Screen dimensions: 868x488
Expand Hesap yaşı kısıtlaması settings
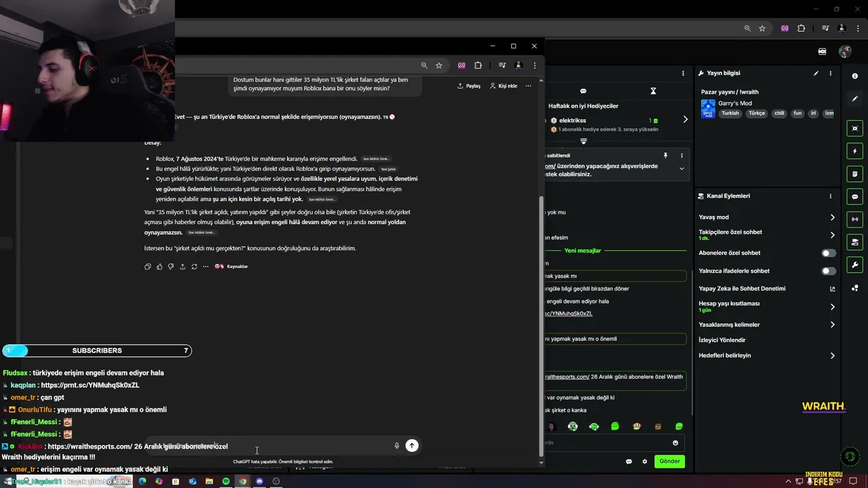pyautogui.click(x=832, y=306)
